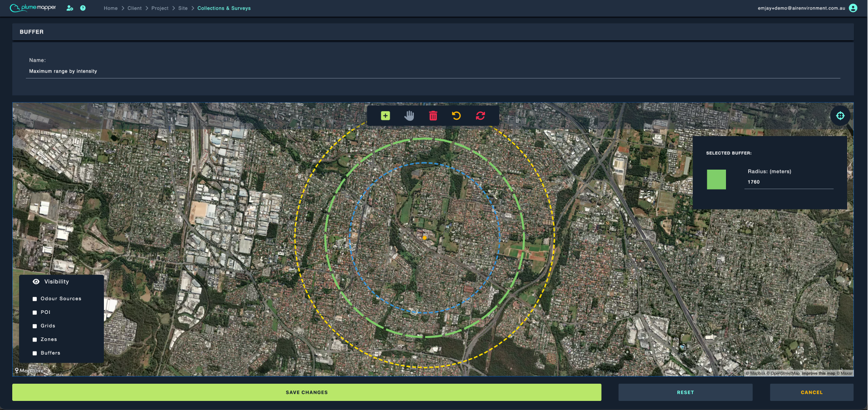Click the yellow undo arrow icon
The height and width of the screenshot is (410, 868).
pyautogui.click(x=456, y=116)
